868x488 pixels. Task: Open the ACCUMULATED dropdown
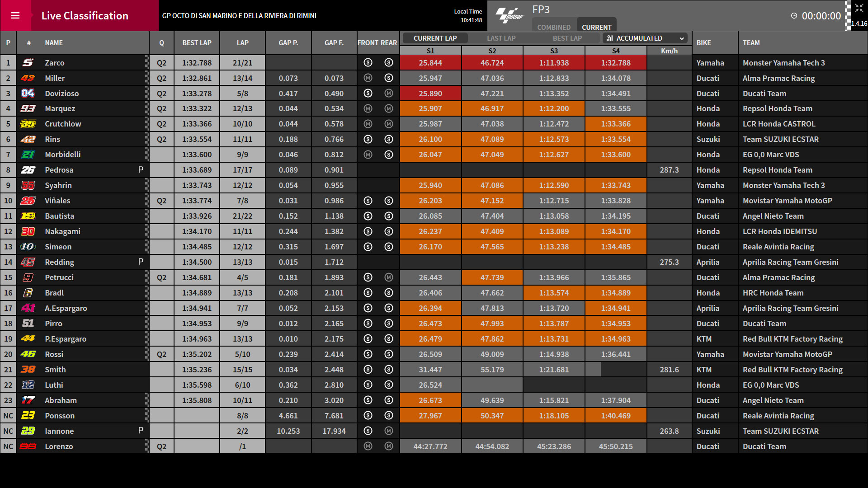pos(645,38)
